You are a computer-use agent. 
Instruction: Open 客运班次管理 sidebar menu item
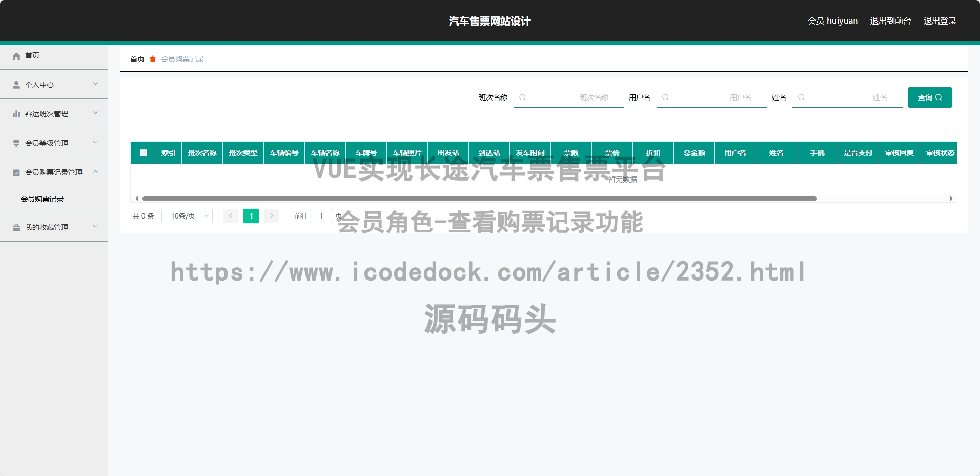pos(54,114)
